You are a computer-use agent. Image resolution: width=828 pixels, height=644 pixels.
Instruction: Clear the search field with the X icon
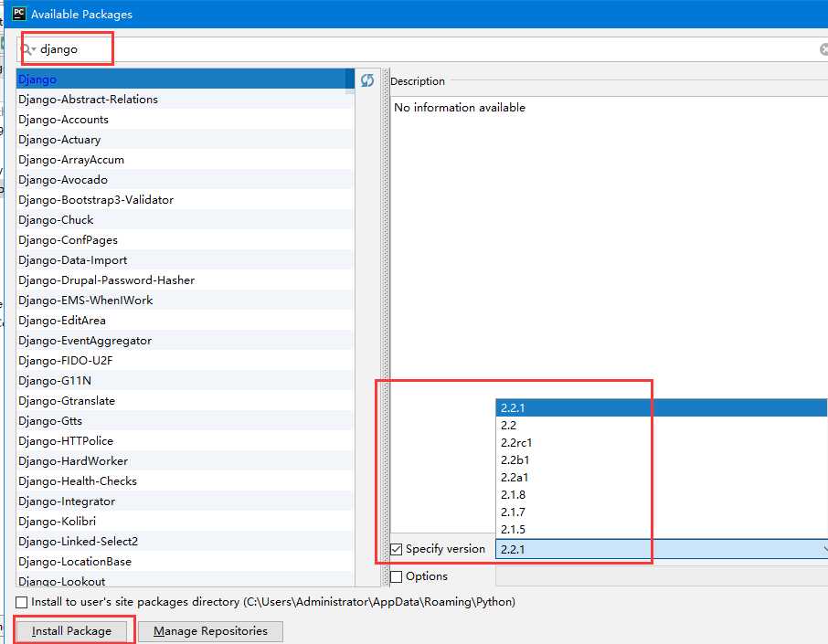click(823, 49)
